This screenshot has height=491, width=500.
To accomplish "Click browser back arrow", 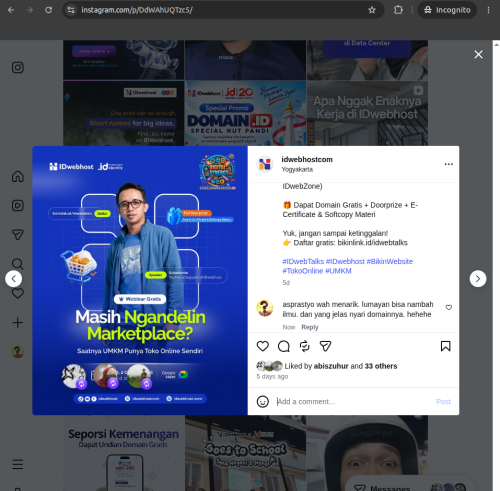I will tap(11, 10).
